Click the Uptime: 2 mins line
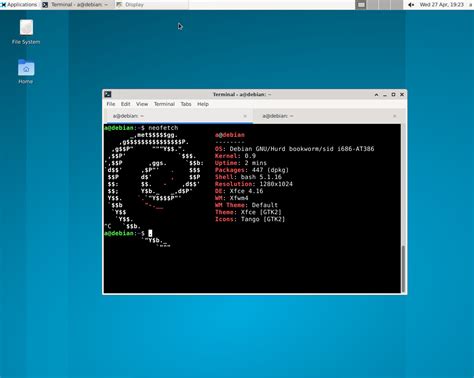The width and height of the screenshot is (474, 378). point(241,163)
